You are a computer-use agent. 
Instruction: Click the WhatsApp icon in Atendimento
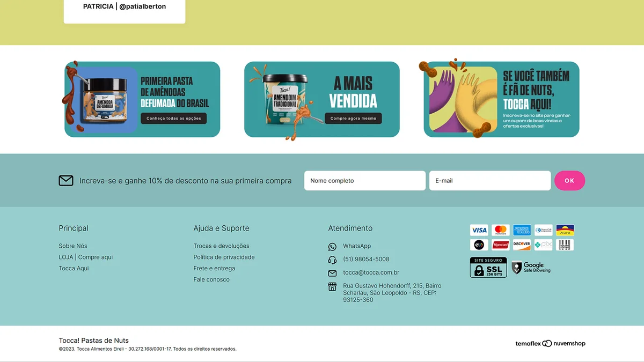click(x=332, y=247)
